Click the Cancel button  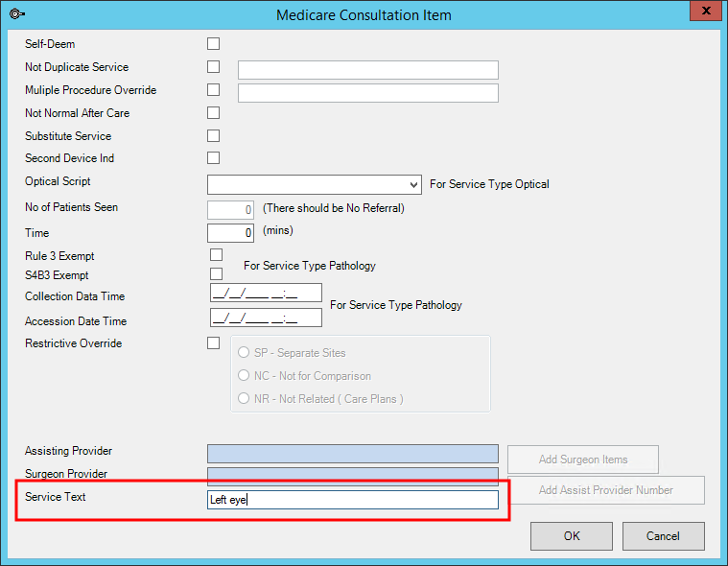pos(663,536)
